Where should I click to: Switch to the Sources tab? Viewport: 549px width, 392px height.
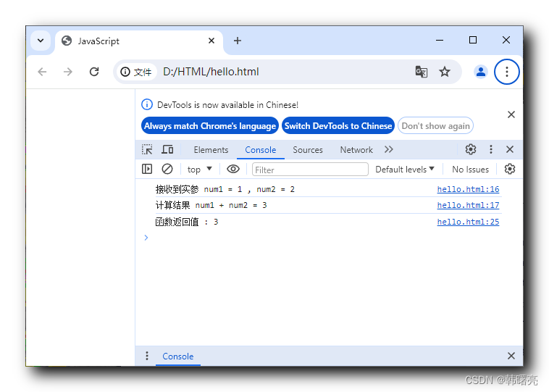[308, 150]
